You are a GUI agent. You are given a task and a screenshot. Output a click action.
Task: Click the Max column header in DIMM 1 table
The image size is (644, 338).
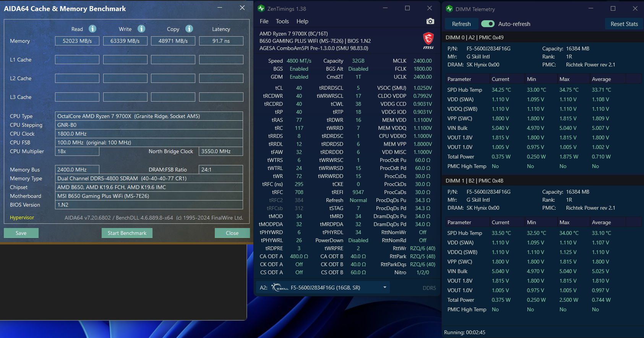pos(573,222)
